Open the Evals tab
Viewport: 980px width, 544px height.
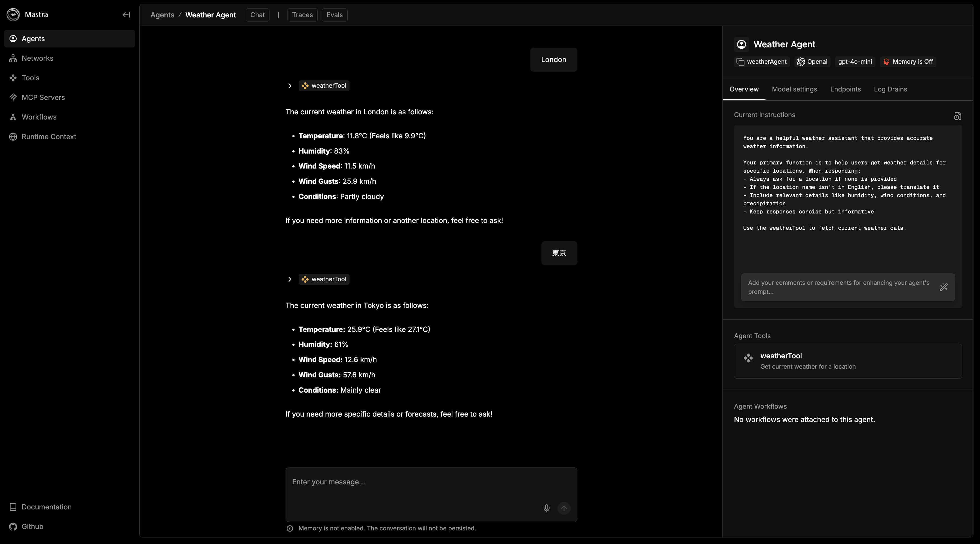pos(334,15)
